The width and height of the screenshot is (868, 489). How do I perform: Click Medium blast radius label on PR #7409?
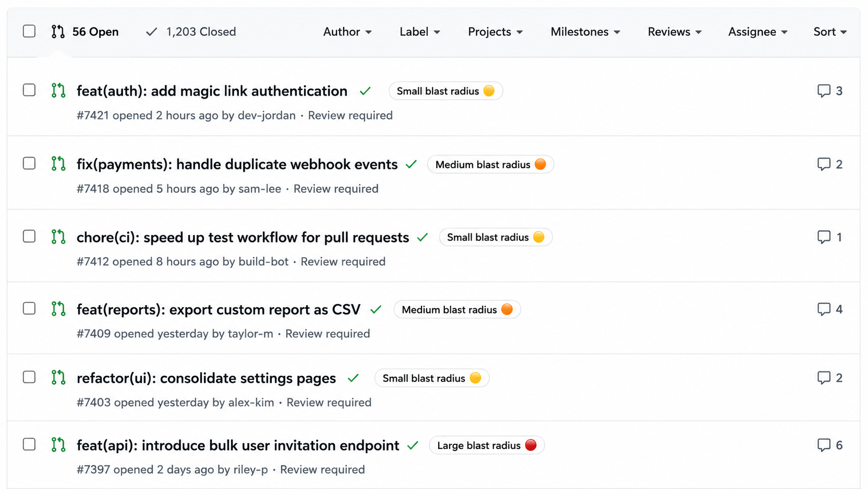click(x=457, y=310)
